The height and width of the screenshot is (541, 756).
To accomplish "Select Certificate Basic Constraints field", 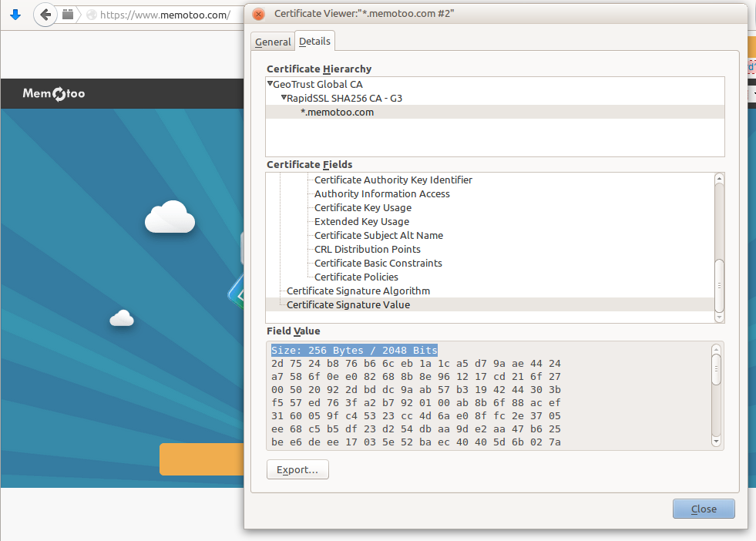I will click(x=378, y=264).
